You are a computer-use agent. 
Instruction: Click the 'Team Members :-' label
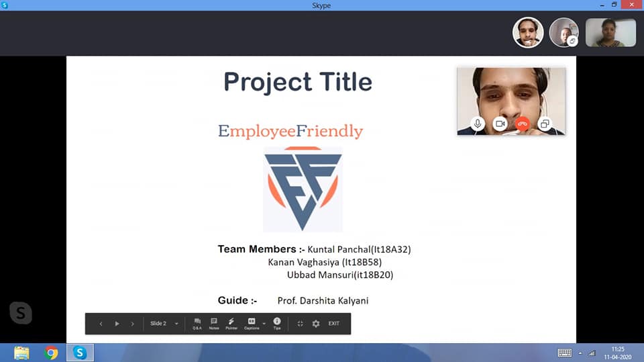coord(261,249)
